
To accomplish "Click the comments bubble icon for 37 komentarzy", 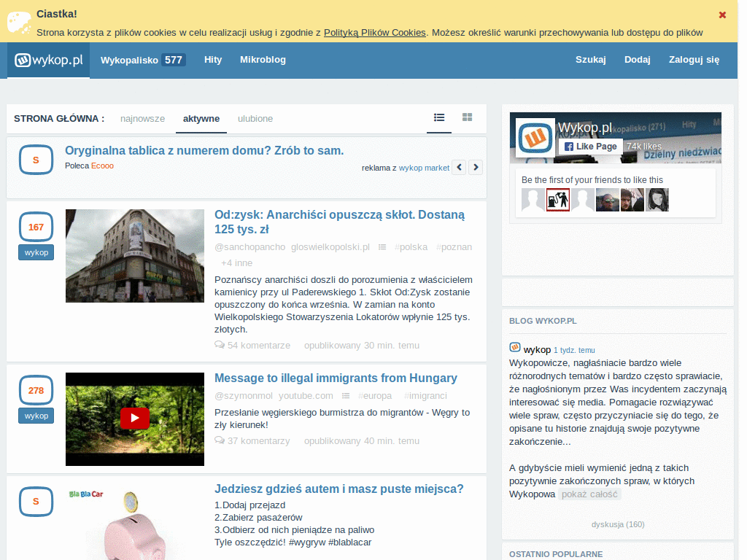I will [220, 440].
